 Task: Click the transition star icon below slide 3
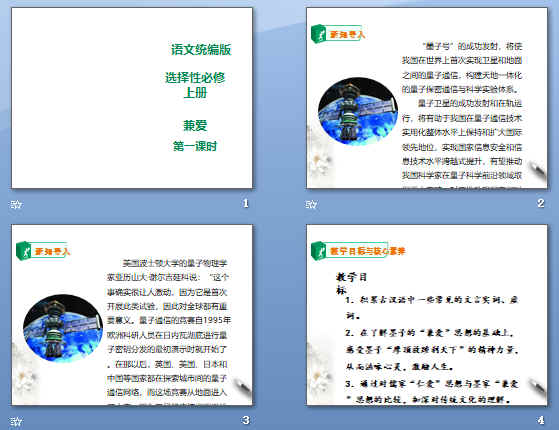click(16, 422)
